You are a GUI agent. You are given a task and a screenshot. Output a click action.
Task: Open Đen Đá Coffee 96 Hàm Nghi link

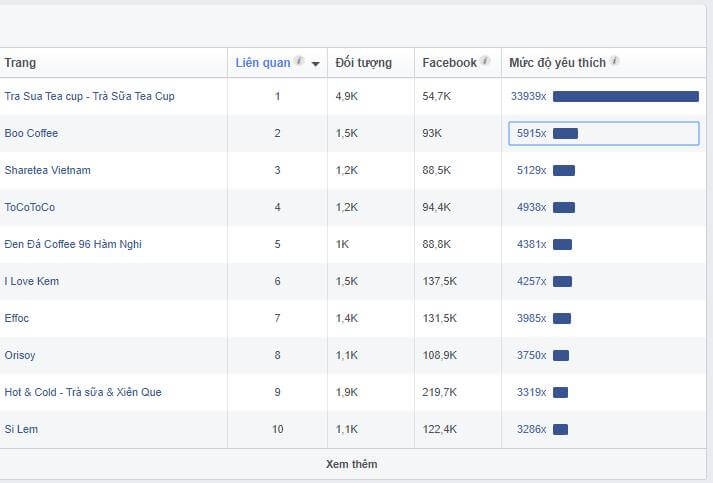tap(73, 244)
